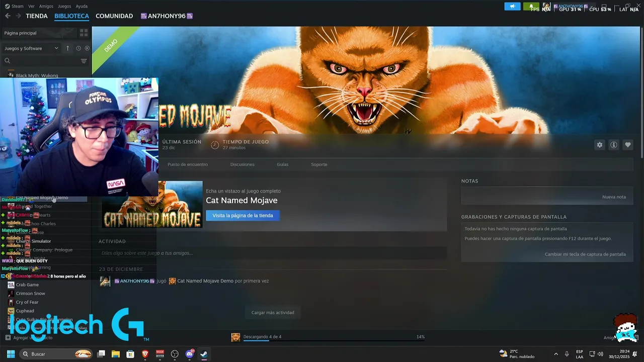Show game info icon
Image resolution: width=644 pixels, height=362 pixels.
614,145
